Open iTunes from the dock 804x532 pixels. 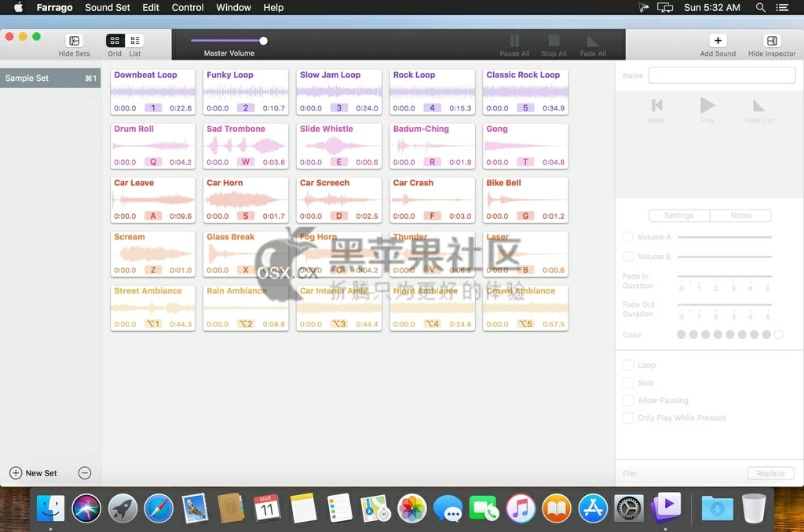pyautogui.click(x=521, y=508)
